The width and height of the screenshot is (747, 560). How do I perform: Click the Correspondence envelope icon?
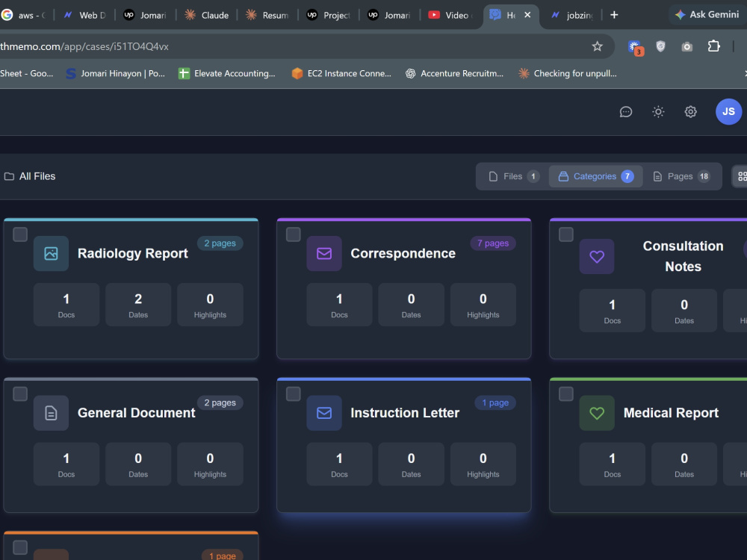pyautogui.click(x=324, y=253)
